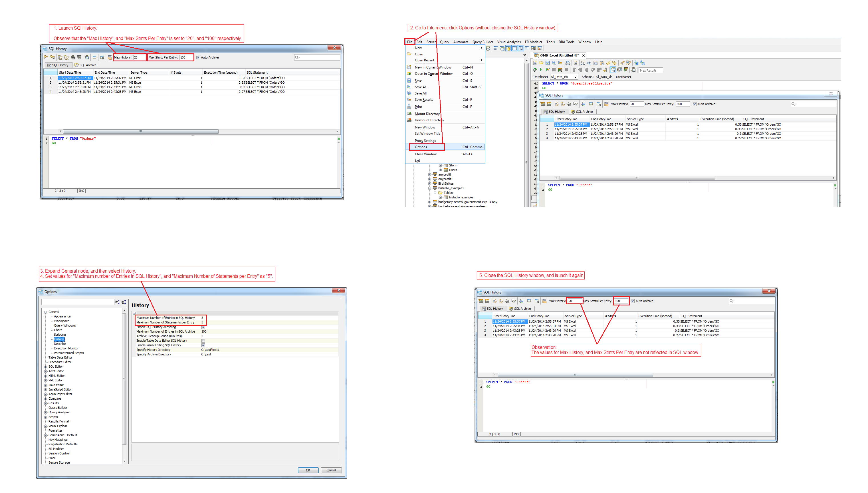The height and width of the screenshot is (493, 868).
Task: Select Options entry in the File menu
Action: (x=421, y=147)
